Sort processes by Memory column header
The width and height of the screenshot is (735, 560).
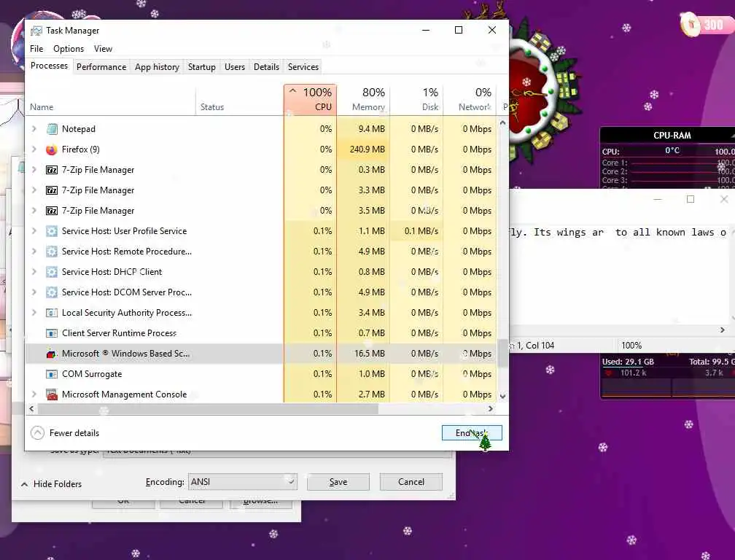[363, 99]
